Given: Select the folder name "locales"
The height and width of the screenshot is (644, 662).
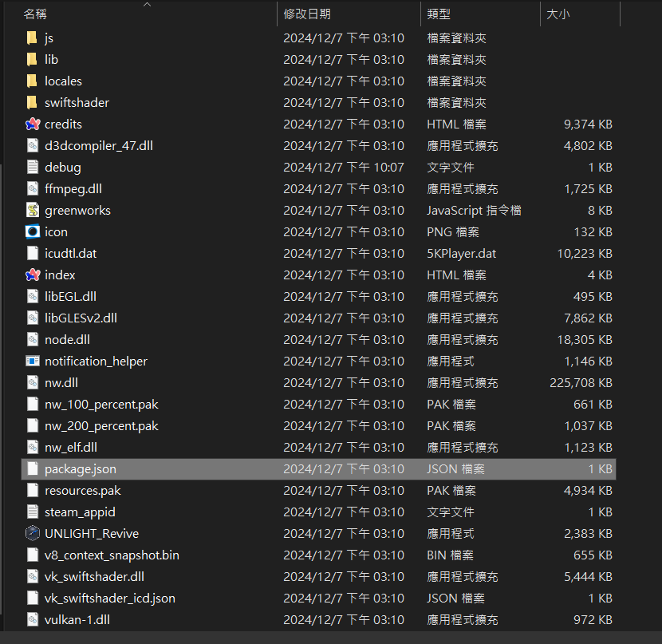Looking at the screenshot, I should click(x=63, y=81).
